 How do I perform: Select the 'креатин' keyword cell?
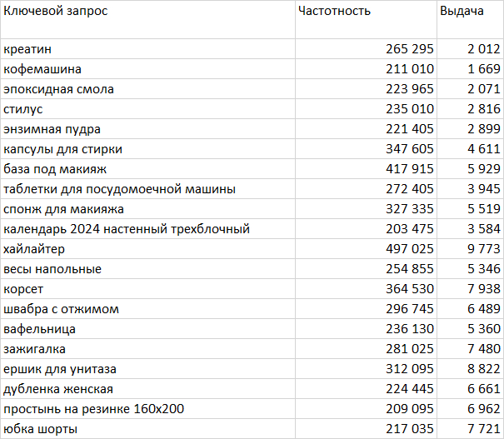pos(28,49)
